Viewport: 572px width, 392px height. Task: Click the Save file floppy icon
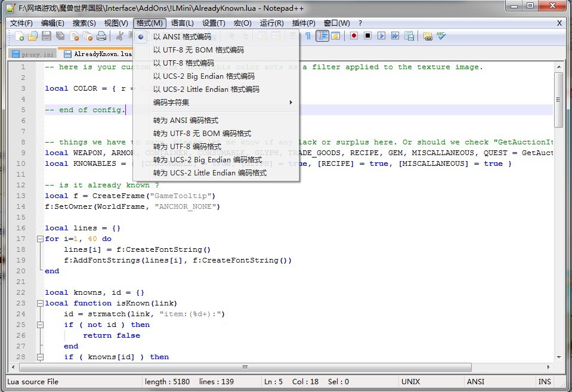(47, 36)
